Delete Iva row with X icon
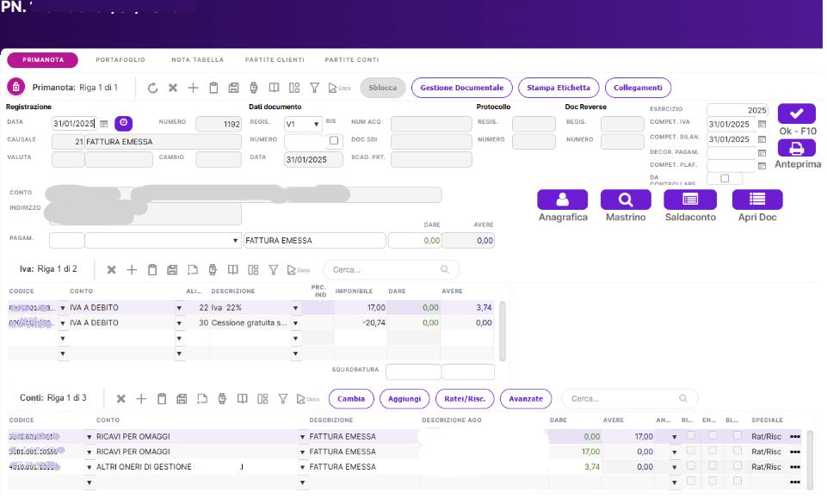The height and width of the screenshot is (504, 827). [111, 270]
